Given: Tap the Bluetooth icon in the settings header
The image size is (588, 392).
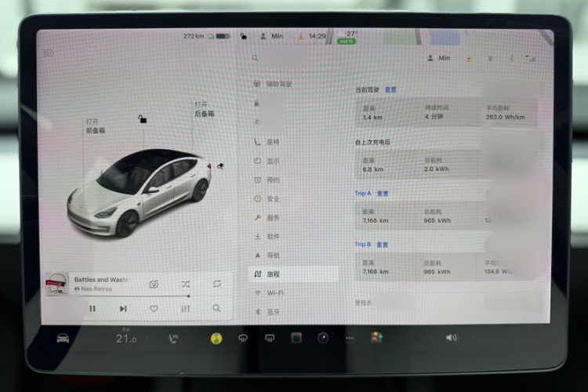Looking at the screenshot, I should click(x=511, y=59).
